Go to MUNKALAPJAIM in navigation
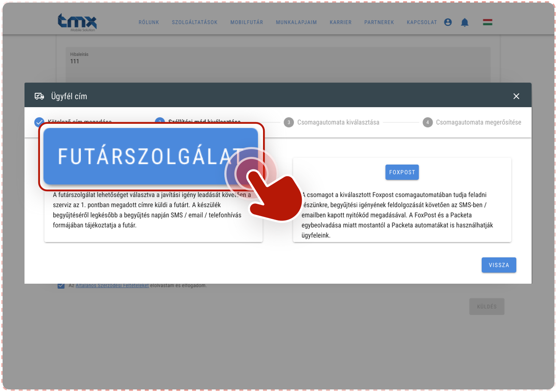This screenshot has height=392, width=557. 296,22
